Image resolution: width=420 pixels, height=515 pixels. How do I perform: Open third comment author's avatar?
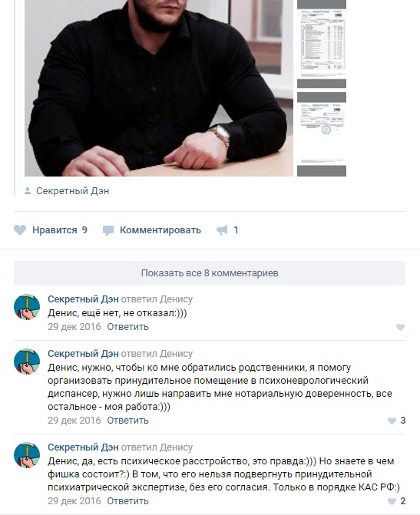point(27,455)
